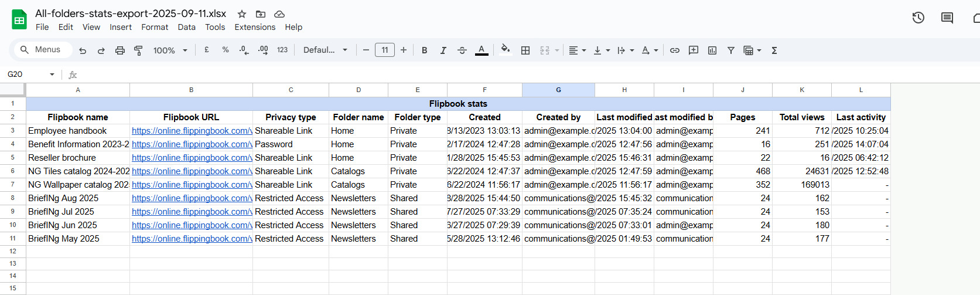
Task: Open the zoom level dropdown
Action: (x=170, y=50)
